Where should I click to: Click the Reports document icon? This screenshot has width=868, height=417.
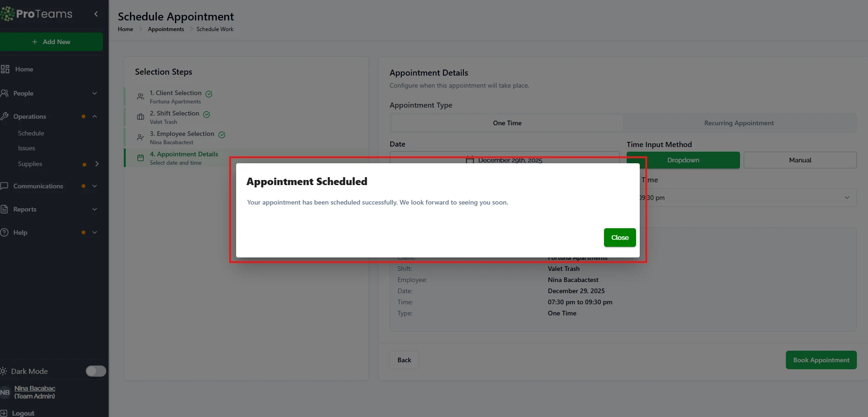click(x=5, y=209)
